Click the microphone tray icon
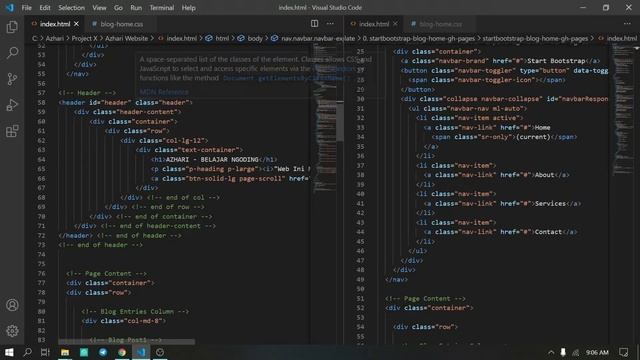Screen dimensions: 640x360 point(563,352)
